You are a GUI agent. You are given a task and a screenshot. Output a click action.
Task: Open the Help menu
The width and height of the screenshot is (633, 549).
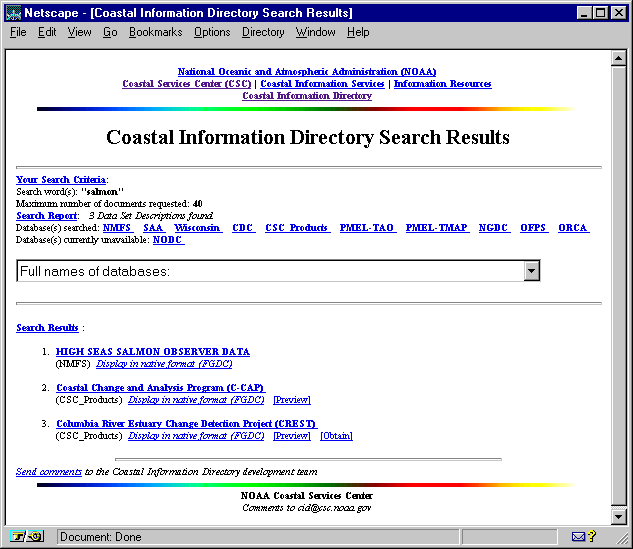[358, 32]
